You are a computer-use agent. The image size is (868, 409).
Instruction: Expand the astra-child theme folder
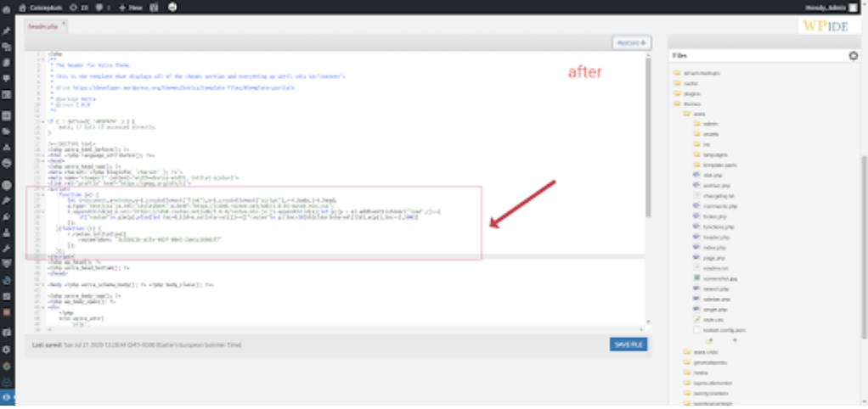[x=701, y=352]
